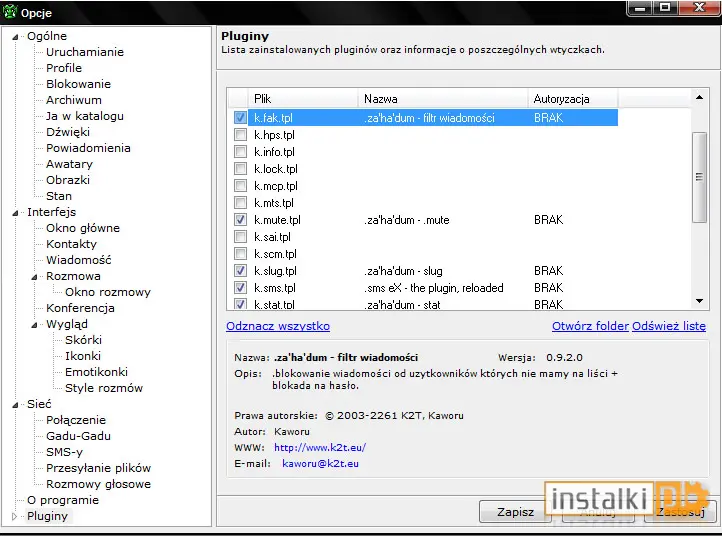The image size is (722, 536).
Task: Enable the k.hps.tpl plugin checkbox
Action: (x=240, y=134)
